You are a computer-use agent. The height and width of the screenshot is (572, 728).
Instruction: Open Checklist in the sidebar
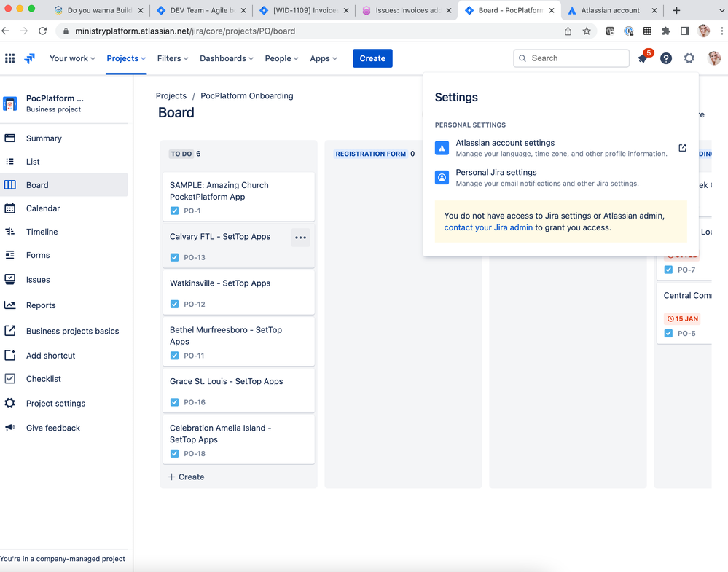[x=64, y=378]
